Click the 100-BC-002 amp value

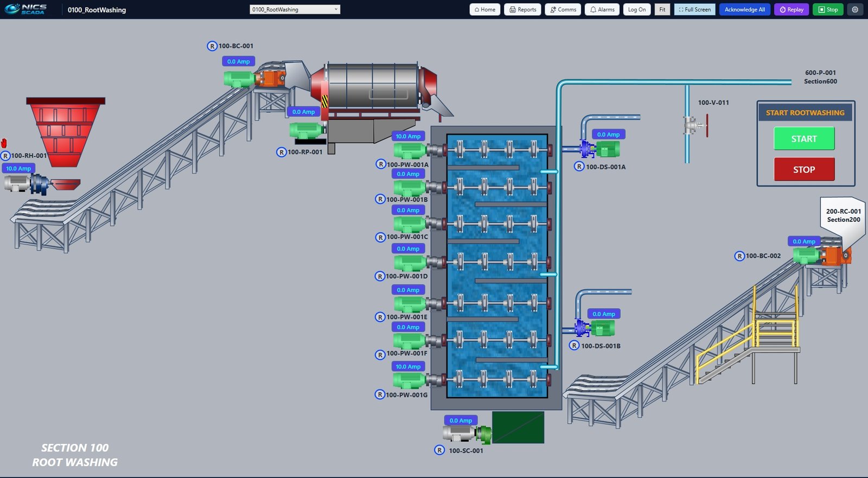803,241
